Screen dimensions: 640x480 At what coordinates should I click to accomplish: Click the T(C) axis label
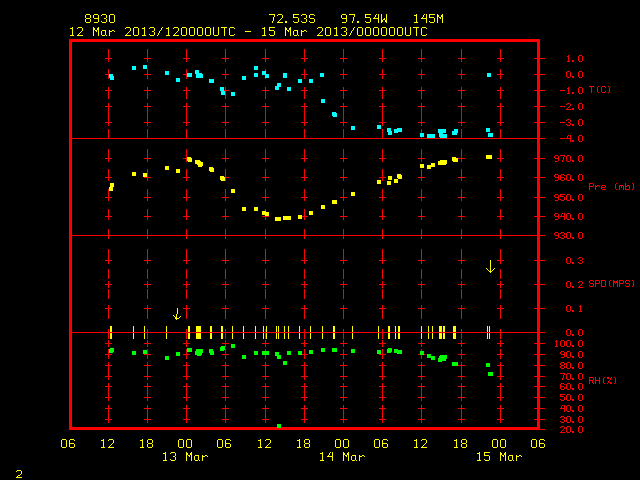pyautogui.click(x=600, y=89)
